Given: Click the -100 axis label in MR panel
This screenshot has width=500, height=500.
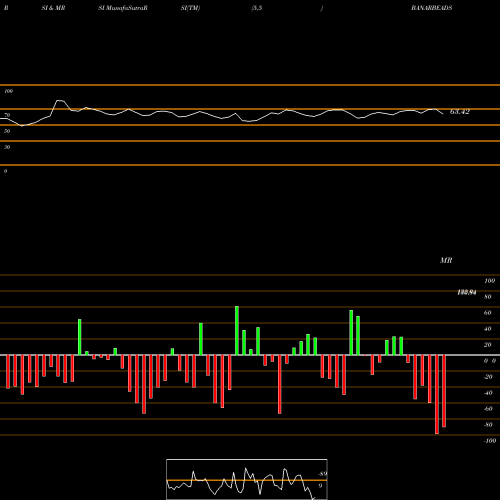Looking at the screenshot, I should [x=490, y=441].
